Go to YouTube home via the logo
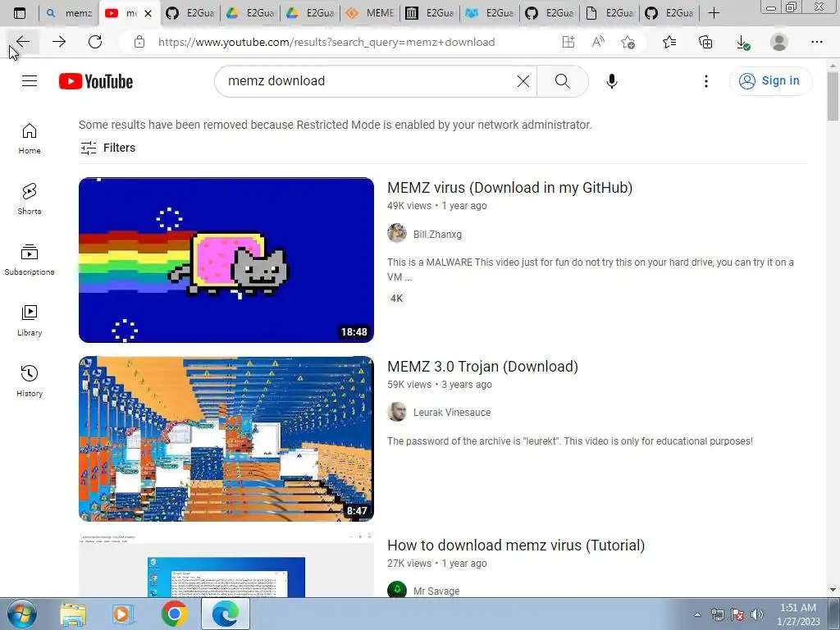The height and width of the screenshot is (630, 840). [96, 81]
